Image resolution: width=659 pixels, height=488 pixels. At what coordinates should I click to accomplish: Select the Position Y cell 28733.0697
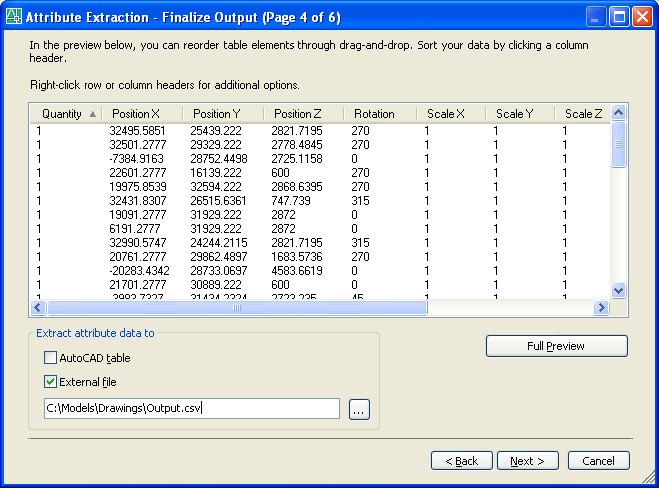point(219,271)
